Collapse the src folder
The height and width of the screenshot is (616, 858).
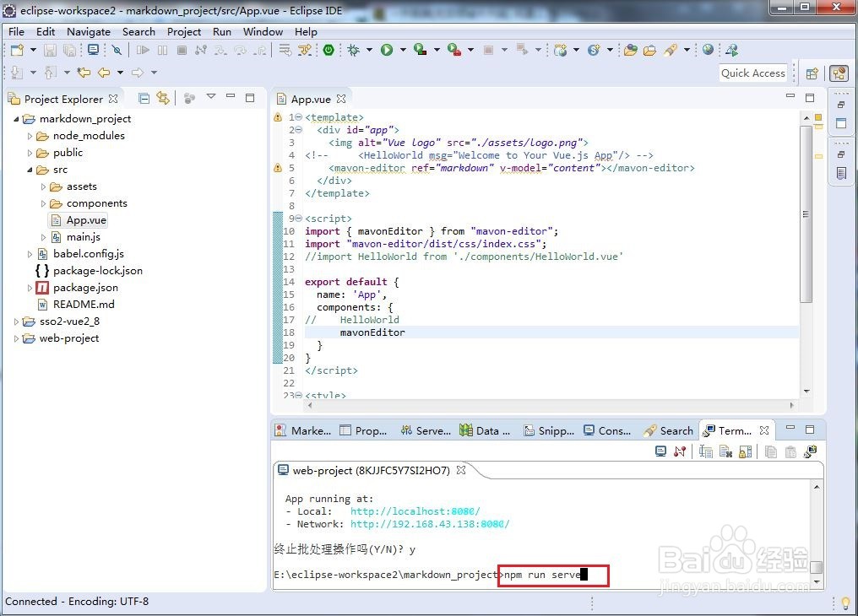pos(30,170)
